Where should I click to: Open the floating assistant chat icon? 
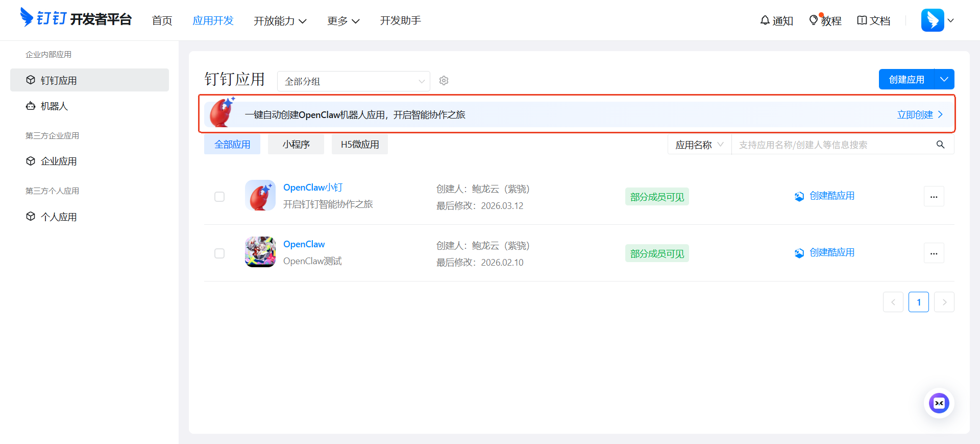click(939, 403)
